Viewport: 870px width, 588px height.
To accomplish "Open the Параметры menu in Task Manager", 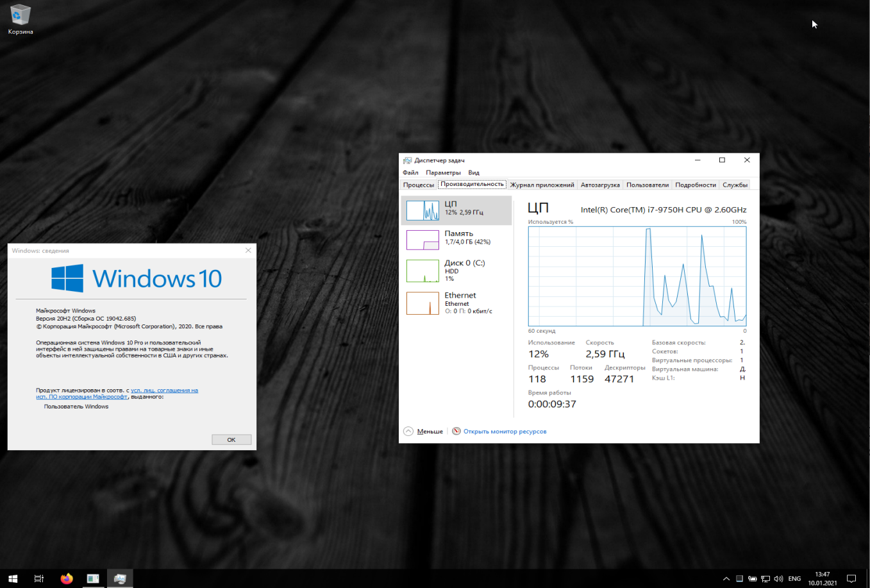I will point(443,172).
